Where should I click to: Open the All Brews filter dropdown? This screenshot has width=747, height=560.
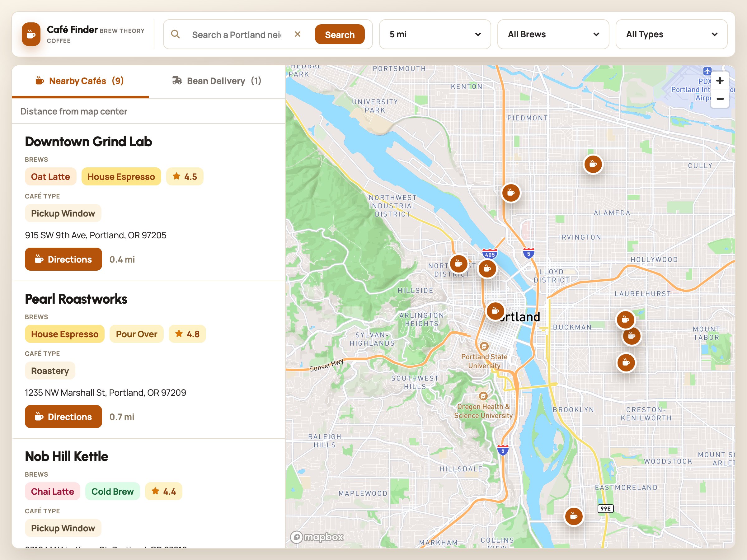pyautogui.click(x=553, y=35)
